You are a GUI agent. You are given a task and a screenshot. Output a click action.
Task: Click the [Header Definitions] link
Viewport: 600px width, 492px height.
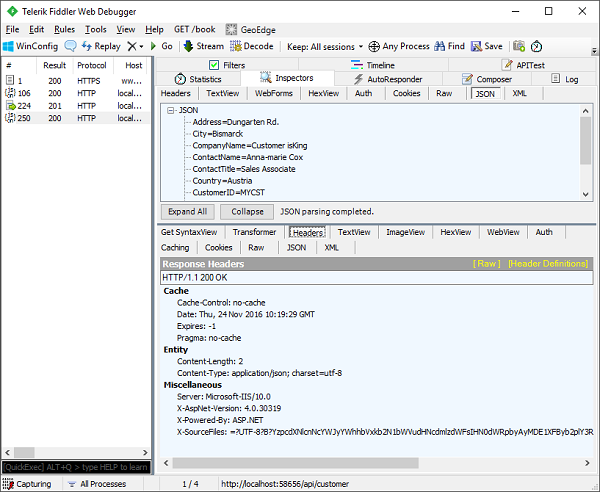(x=548, y=264)
